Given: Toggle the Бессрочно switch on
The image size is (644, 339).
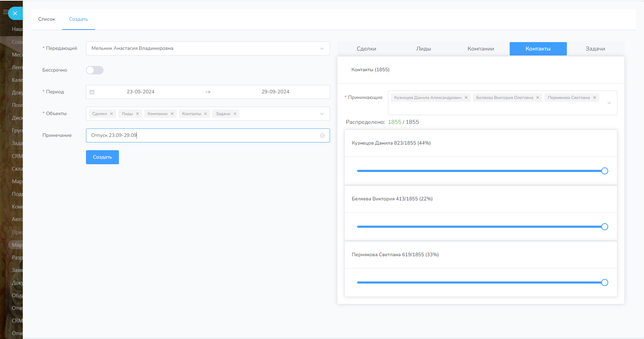Looking at the screenshot, I should (x=95, y=70).
